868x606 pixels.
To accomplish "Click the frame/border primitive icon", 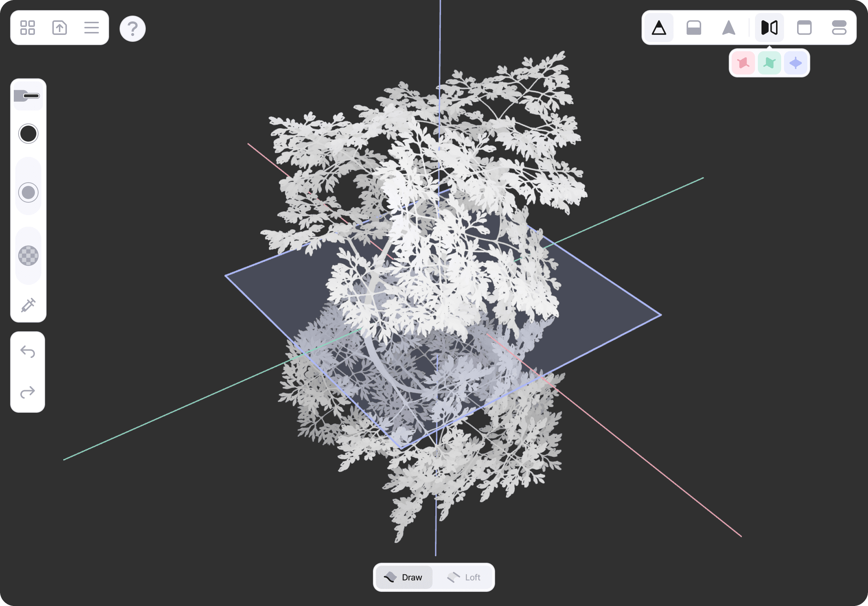I will pyautogui.click(x=803, y=28).
